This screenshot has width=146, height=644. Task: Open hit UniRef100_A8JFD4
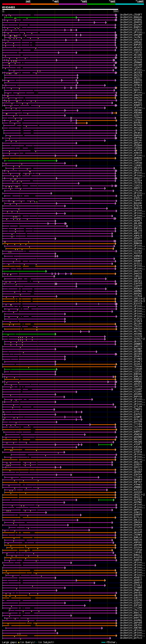pyautogui.click(x=131, y=151)
